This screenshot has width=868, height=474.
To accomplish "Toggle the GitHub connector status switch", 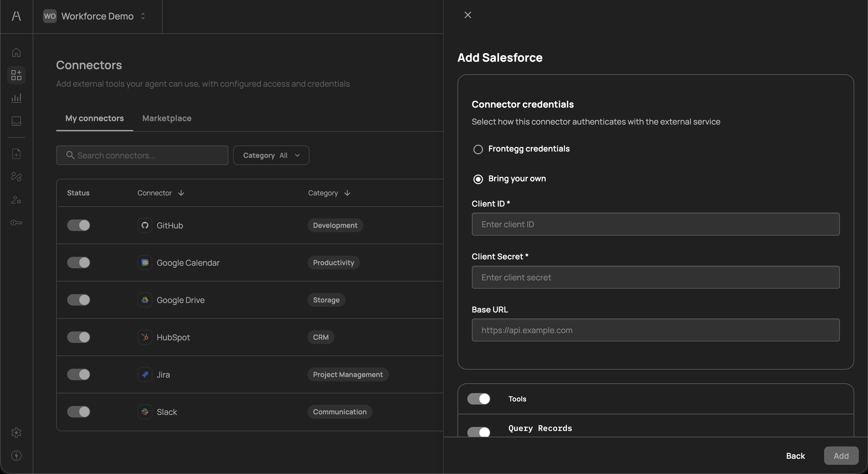I will (x=79, y=225).
